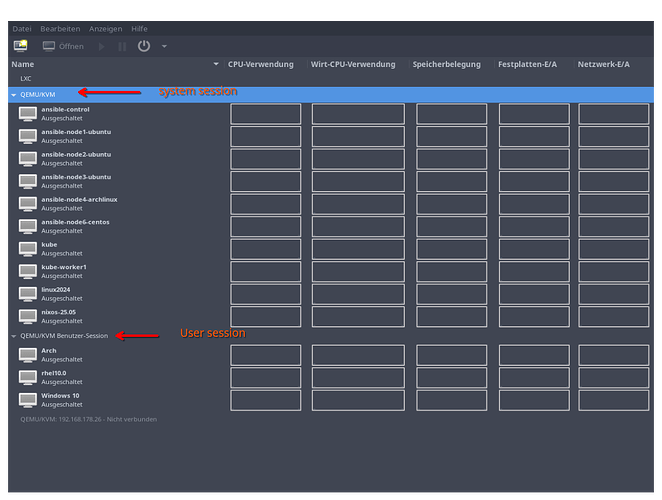Open the Anzeigen menu

104,29
